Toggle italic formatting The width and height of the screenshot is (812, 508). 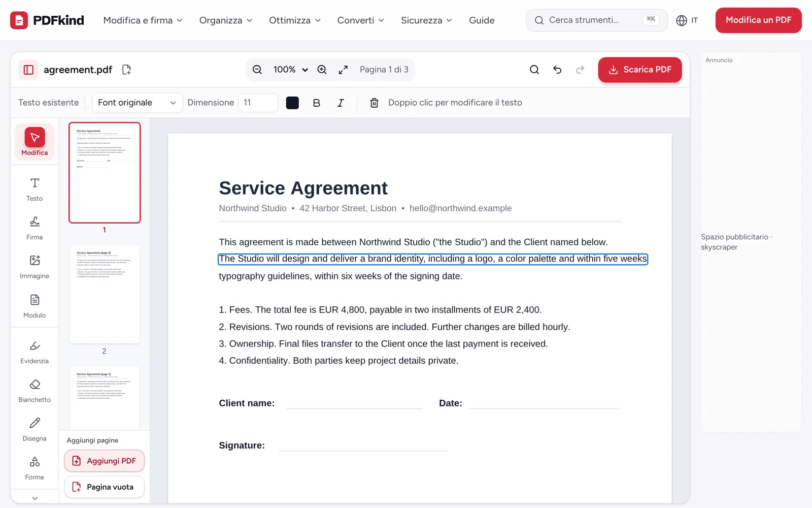(341, 103)
